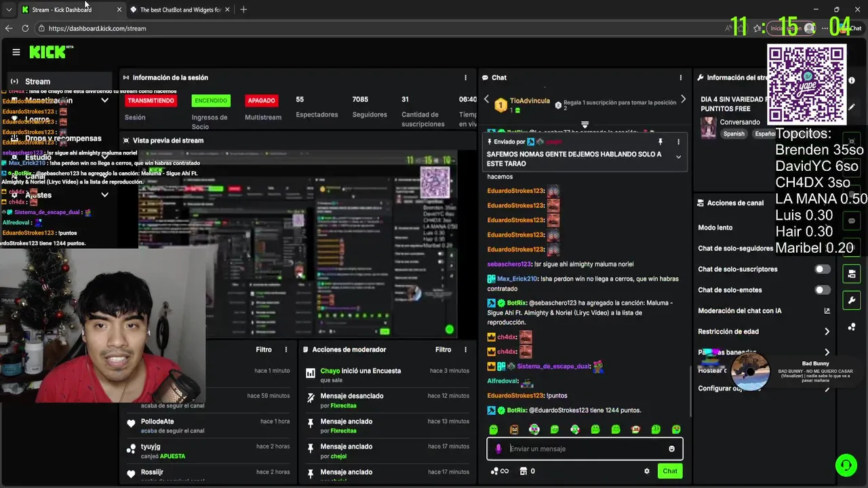Toggle Chat de solo-emotes switch
The width and height of the screenshot is (868, 488).
coord(822,290)
